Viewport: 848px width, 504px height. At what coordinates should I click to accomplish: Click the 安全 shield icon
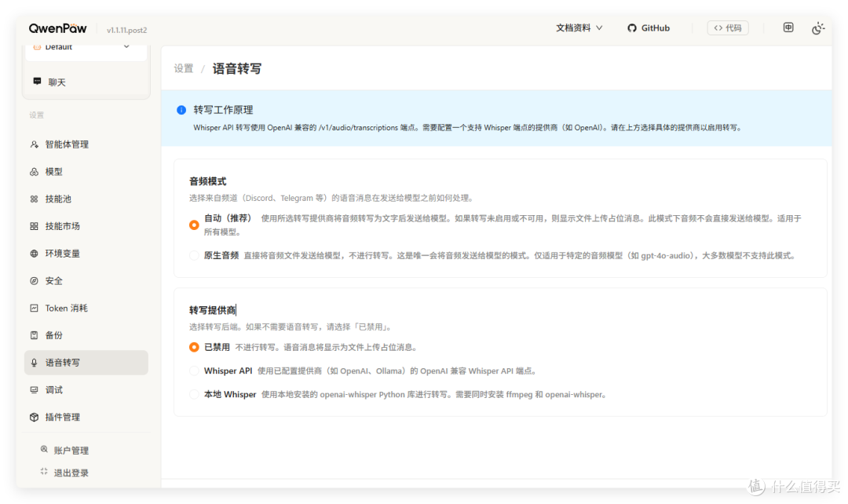coord(34,281)
